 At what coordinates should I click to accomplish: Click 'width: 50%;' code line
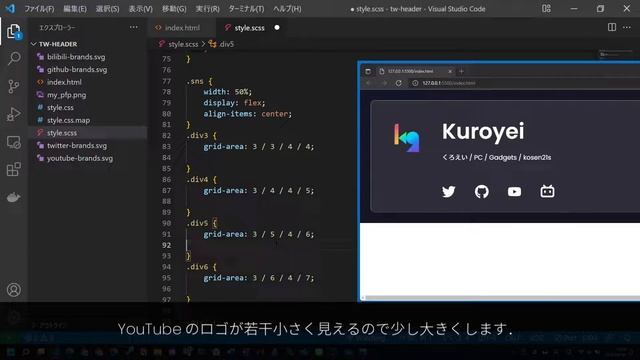tap(228, 92)
